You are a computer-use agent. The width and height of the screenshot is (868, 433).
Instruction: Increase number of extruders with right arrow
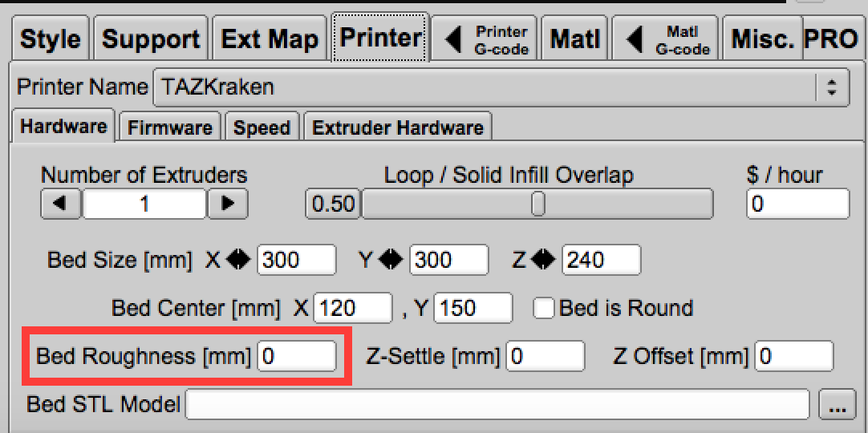click(227, 204)
